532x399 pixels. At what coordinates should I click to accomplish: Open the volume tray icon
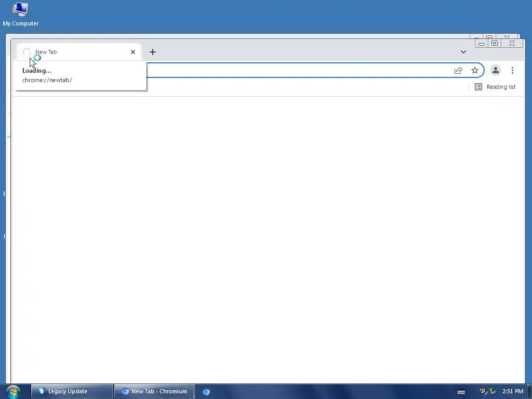[483, 392]
